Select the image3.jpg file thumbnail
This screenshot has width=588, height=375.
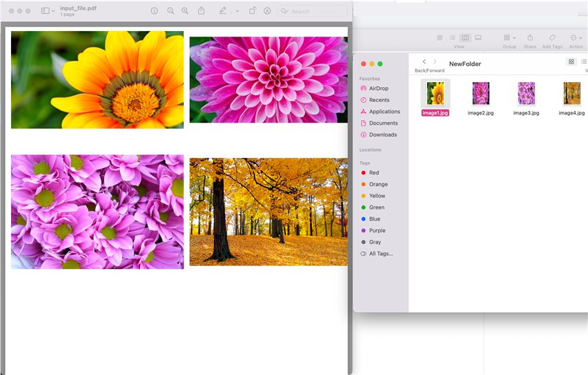[x=526, y=93]
